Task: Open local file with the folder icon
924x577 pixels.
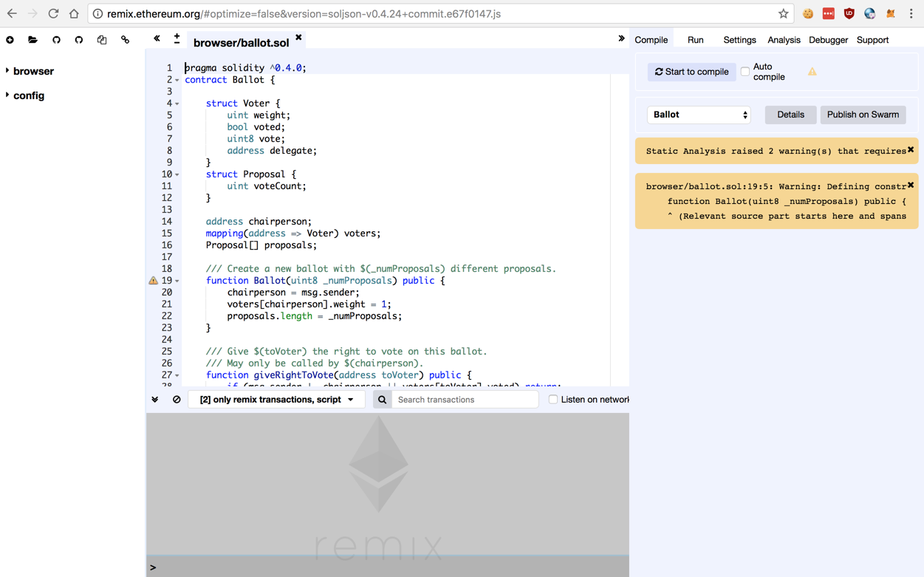Action: (32, 40)
